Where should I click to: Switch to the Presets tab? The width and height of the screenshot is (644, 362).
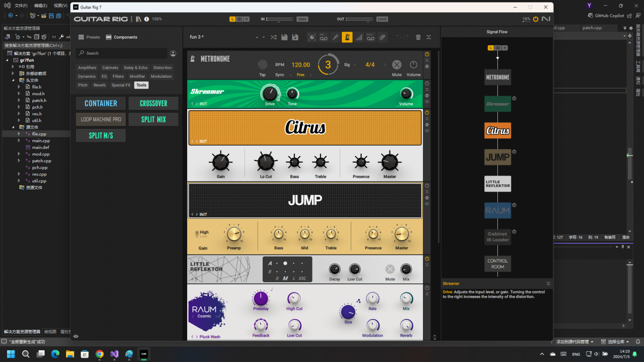click(x=89, y=37)
